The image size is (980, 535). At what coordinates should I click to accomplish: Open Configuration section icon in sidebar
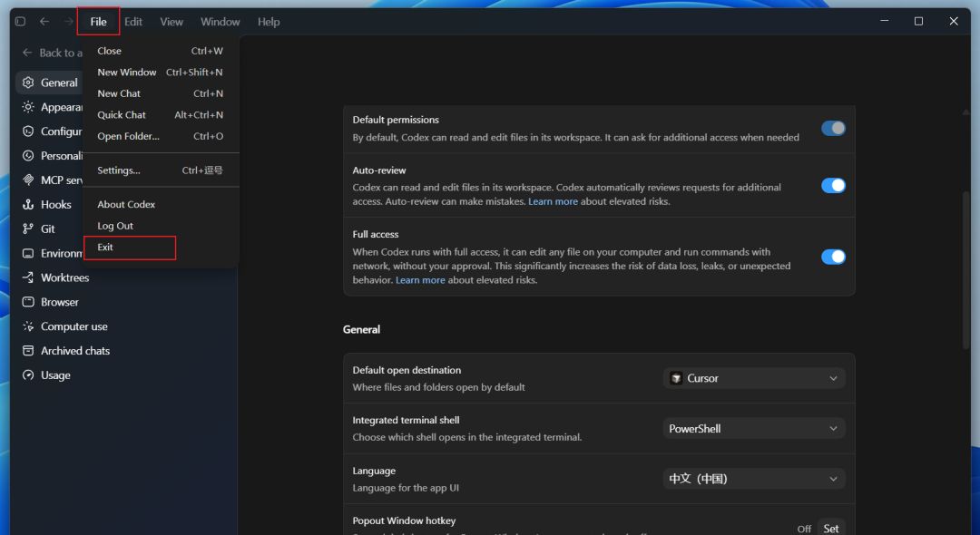[x=28, y=131]
